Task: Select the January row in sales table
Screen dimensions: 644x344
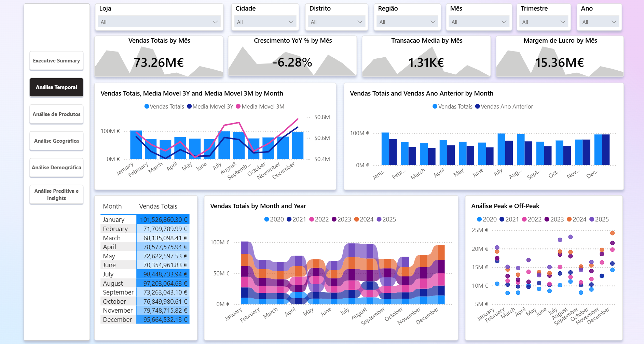Action: (114, 220)
